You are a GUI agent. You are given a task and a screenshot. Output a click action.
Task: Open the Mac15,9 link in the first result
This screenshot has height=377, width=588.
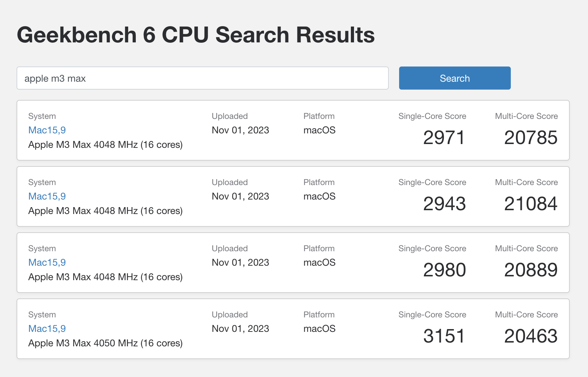point(47,130)
